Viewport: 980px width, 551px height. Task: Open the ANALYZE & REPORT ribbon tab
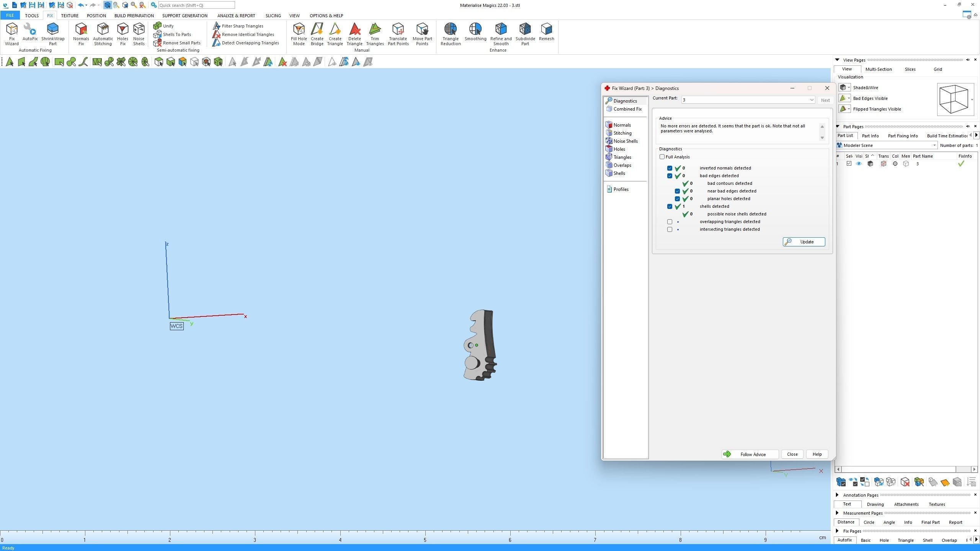click(236, 16)
